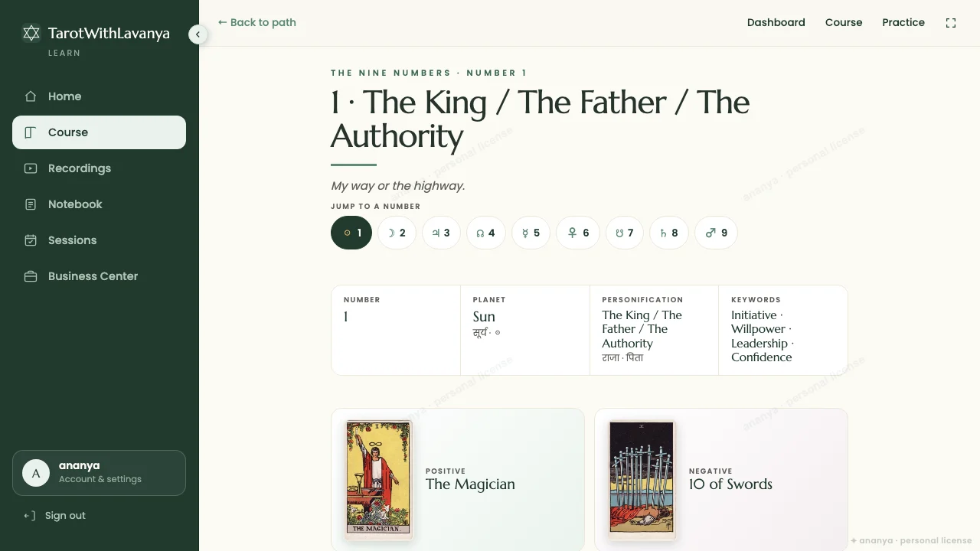The image size is (980, 551).
Task: Jump to number 9 Mars pill
Action: [716, 233]
